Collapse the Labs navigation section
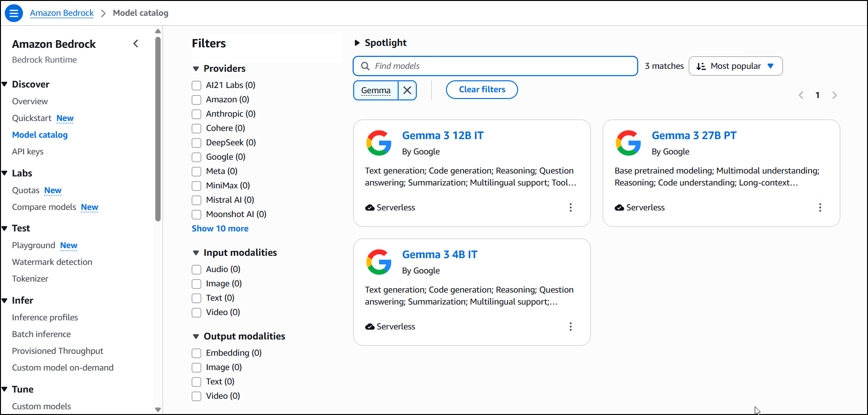 point(4,173)
